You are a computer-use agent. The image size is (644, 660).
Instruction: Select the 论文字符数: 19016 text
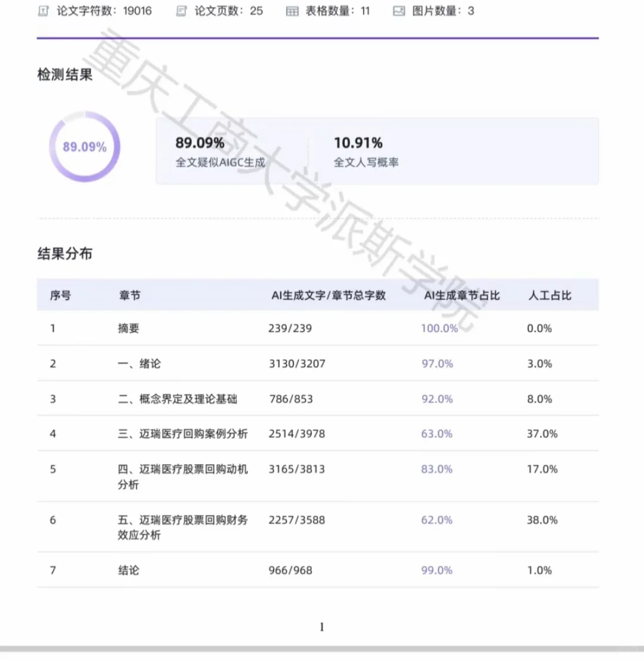click(x=104, y=11)
